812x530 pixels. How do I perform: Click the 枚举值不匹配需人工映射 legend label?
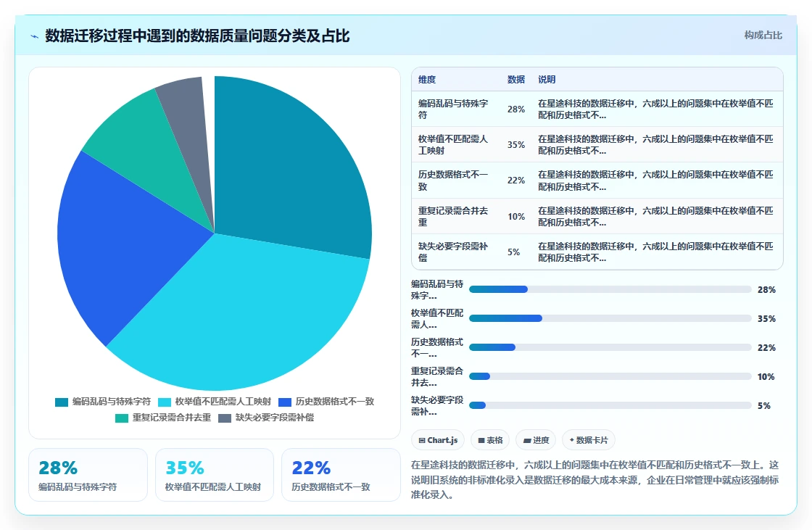pyautogui.click(x=223, y=402)
